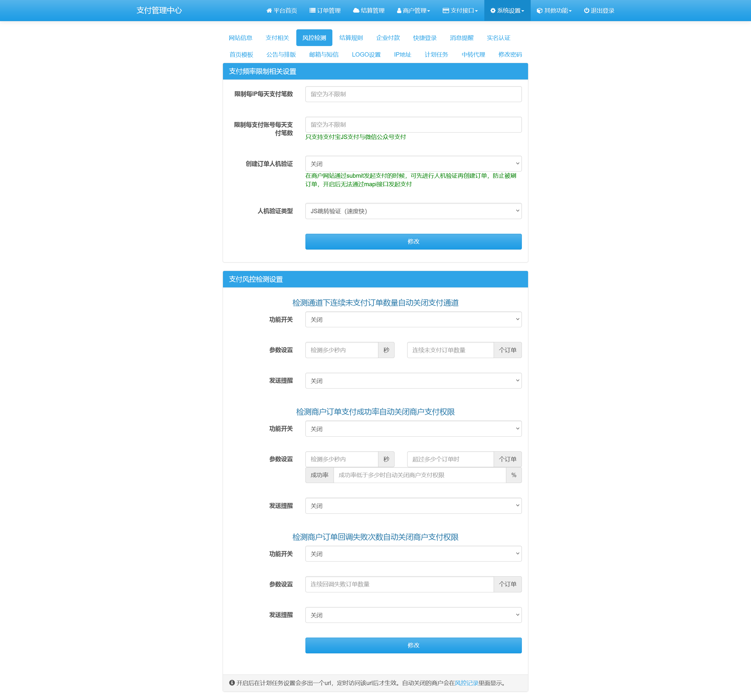Open the 风控记录 link in footer
This screenshot has height=700, width=751.
click(466, 683)
